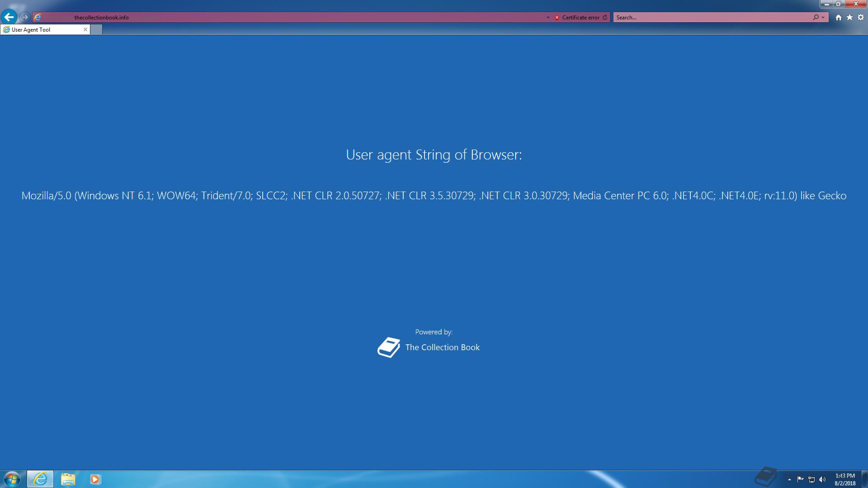868x488 pixels.
Task: Click the red certificate error shield icon
Action: (x=557, y=18)
